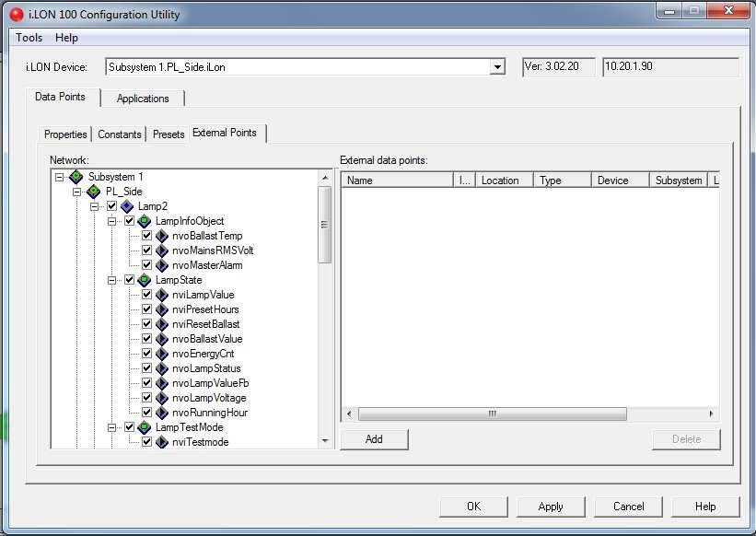Click the nvoLampValueFb variable icon

click(162, 383)
